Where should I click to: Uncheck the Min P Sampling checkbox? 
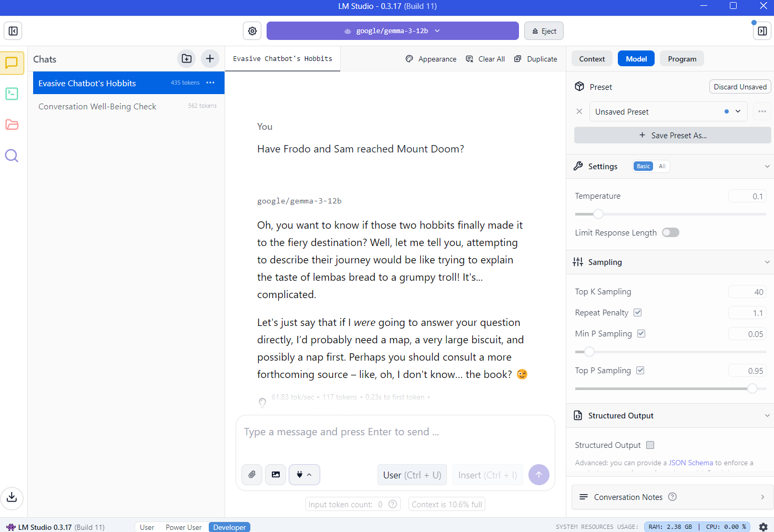(641, 333)
